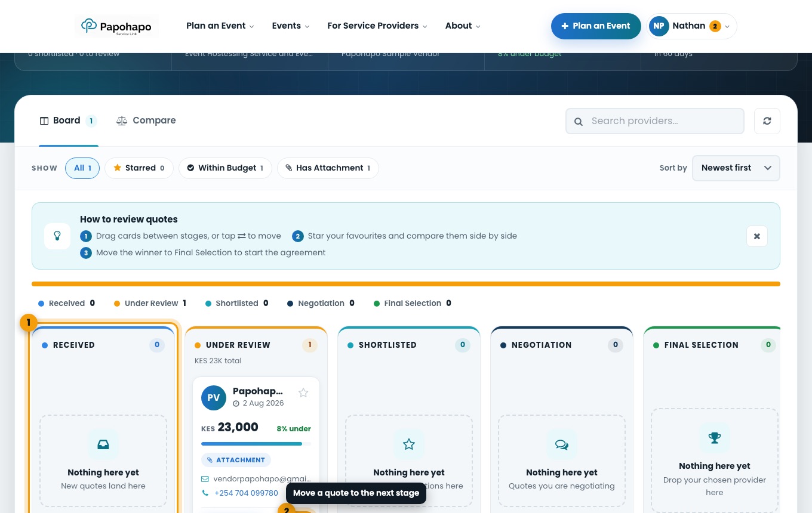
Task: Refresh the quotes board
Action: point(767,121)
